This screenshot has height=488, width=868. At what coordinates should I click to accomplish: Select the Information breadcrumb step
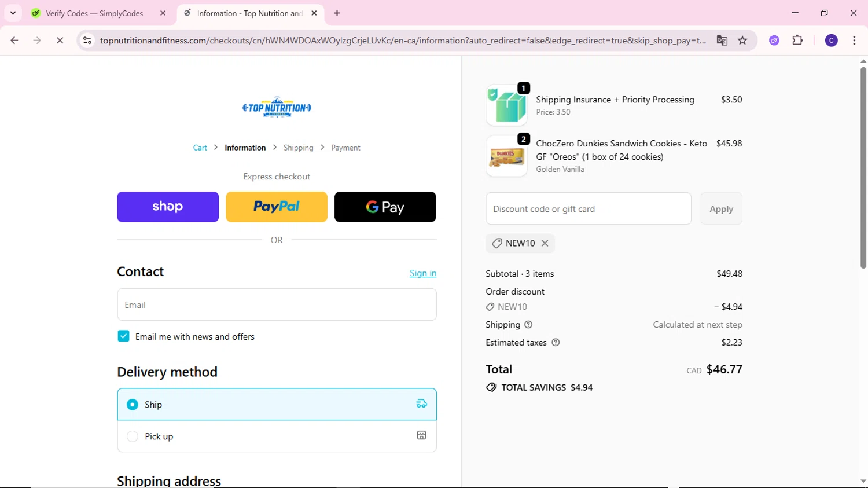point(245,148)
